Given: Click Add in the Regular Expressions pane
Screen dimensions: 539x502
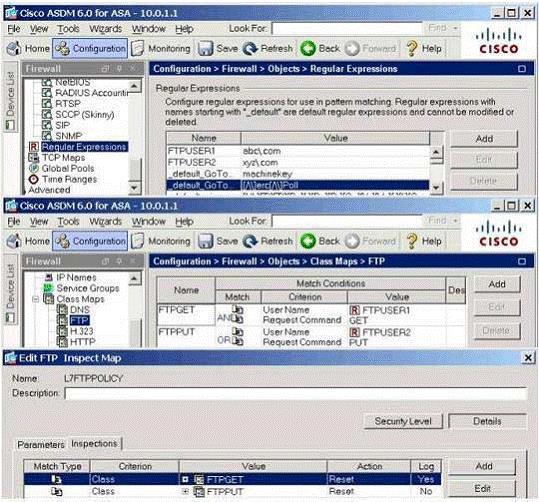Looking at the screenshot, I should point(484,139).
